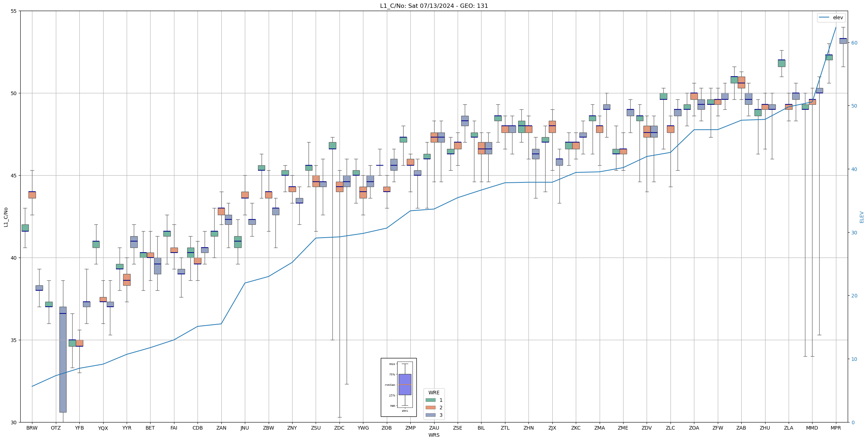Click the chart title 'L1_C/No: Sat 07/13/2024 - GEO: 131'

[x=434, y=6]
